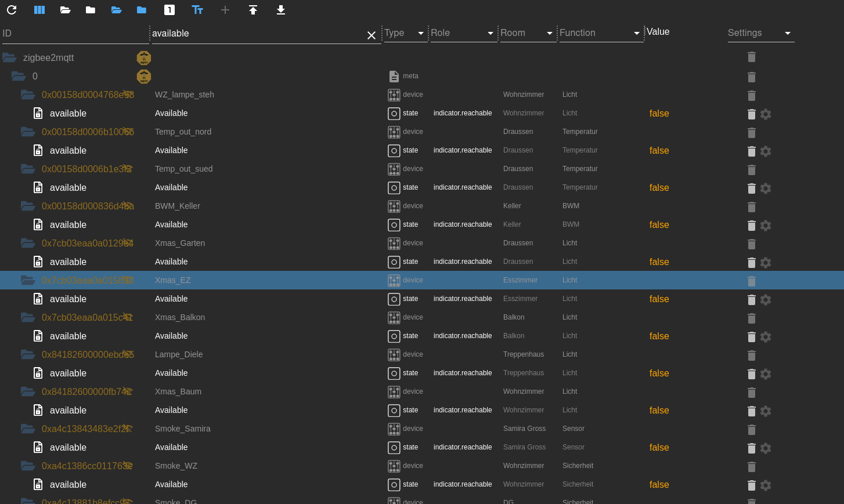
Task: Open the Type filter dropdown
Action: [x=405, y=33]
